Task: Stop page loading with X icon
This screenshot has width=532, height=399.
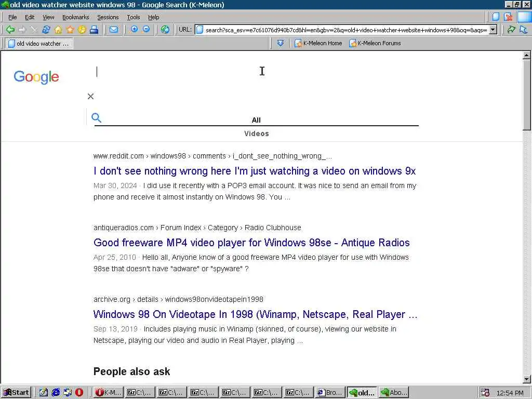Action: click(34, 30)
